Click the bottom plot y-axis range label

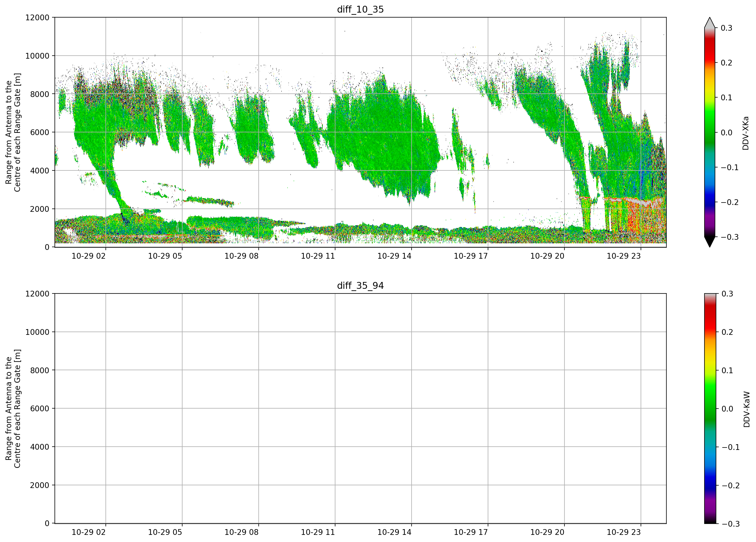tap(13, 408)
